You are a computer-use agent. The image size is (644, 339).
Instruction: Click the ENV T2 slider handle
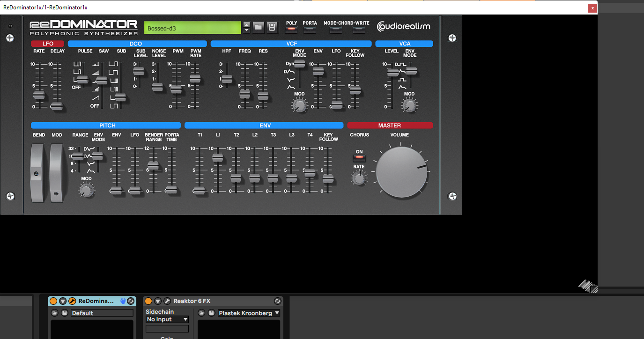[x=236, y=178]
